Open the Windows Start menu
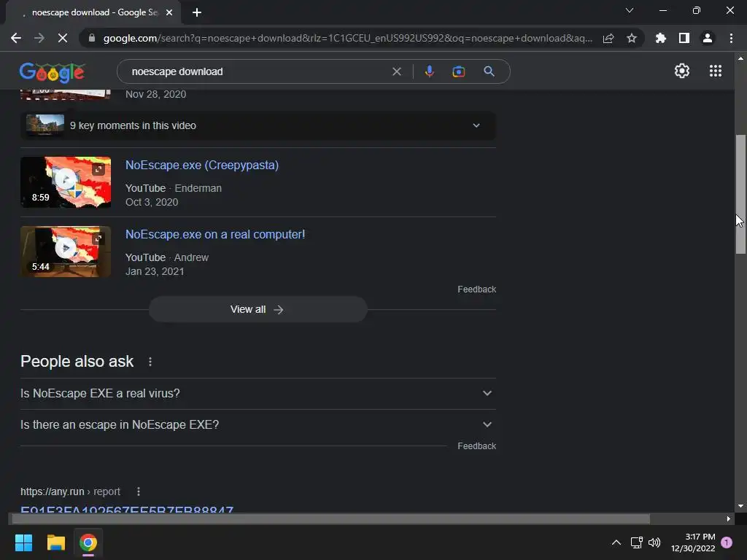Viewport: 747px width, 560px height. pos(23,542)
